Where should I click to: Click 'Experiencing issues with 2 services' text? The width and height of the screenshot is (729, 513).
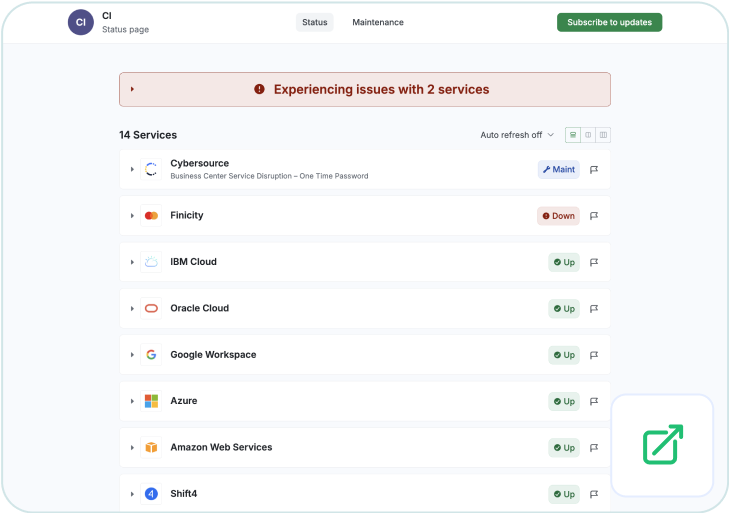click(x=381, y=89)
